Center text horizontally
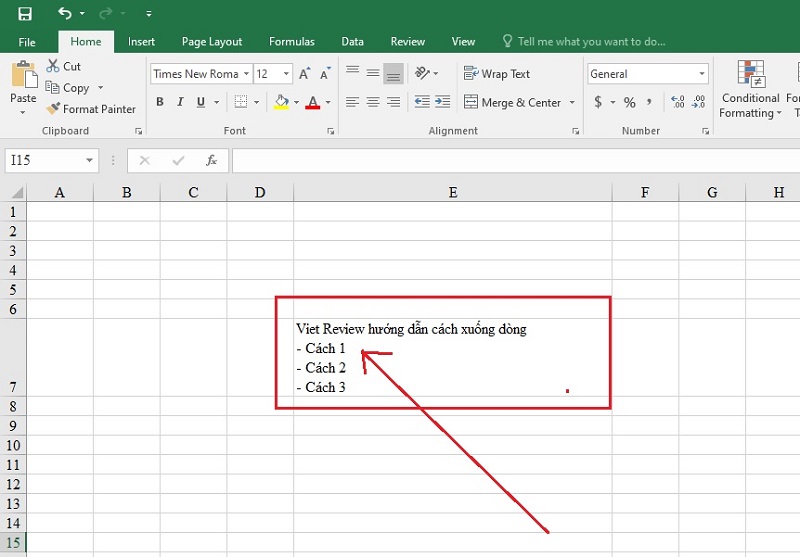This screenshot has height=557, width=800. [x=373, y=102]
